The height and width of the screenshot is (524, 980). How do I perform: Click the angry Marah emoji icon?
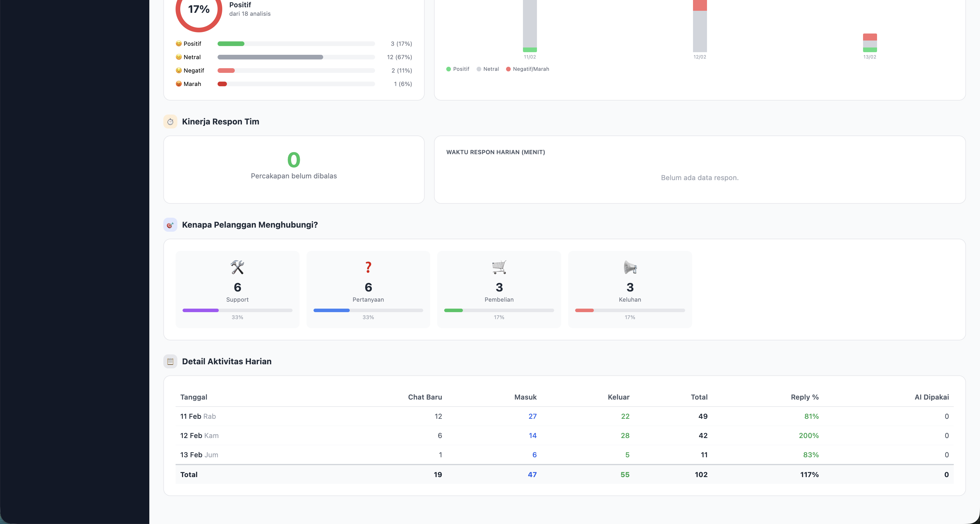coord(178,84)
